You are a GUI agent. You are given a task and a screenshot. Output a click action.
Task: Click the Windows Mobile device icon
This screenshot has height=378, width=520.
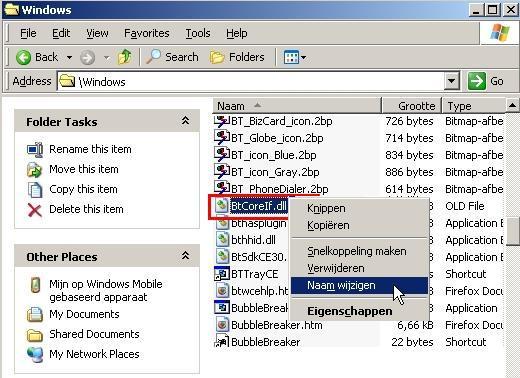[35, 285]
